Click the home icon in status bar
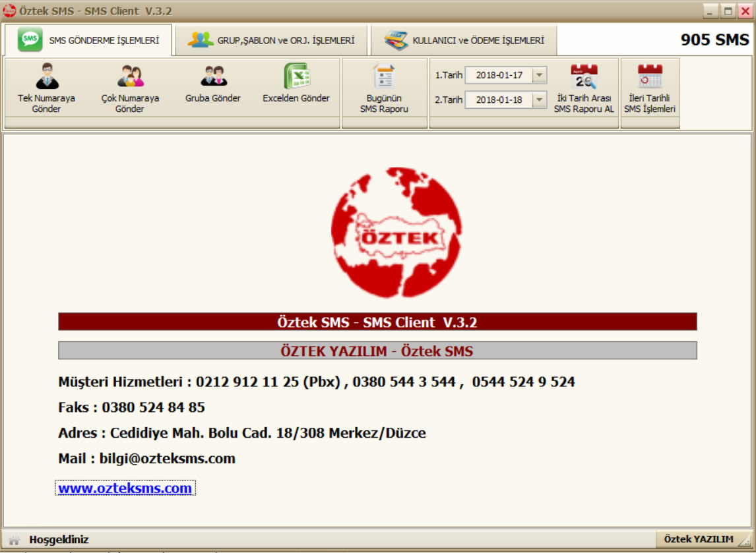 point(14,540)
